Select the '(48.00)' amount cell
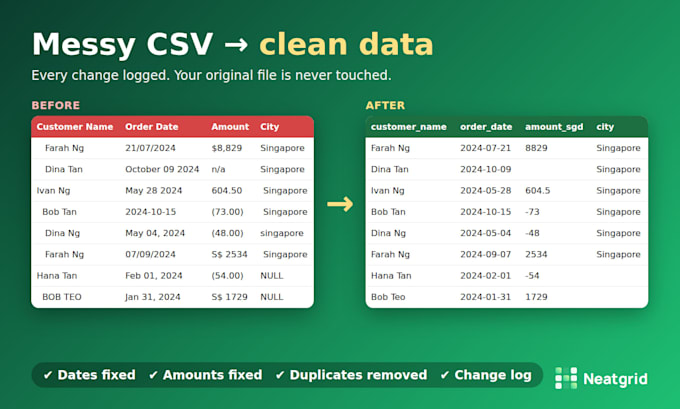 [227, 233]
